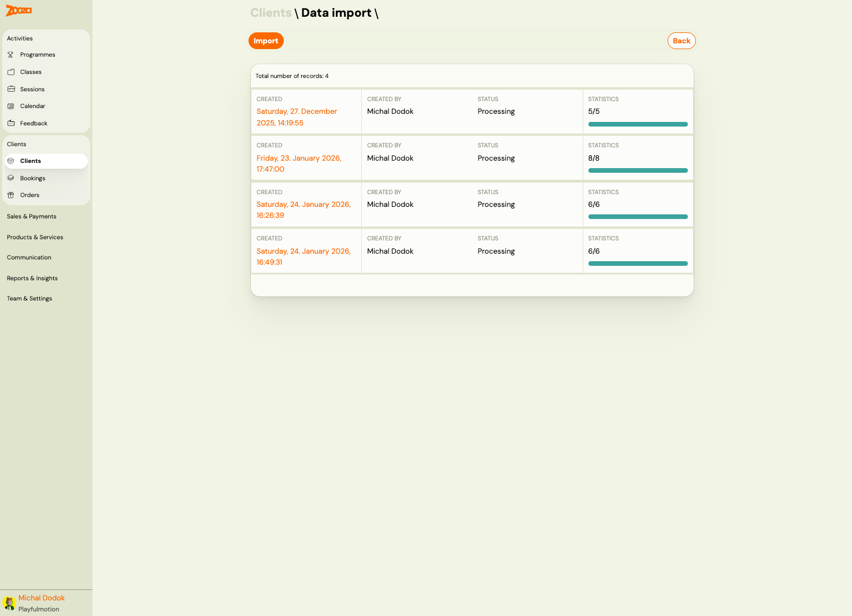Open Classes using its folder icon

coord(11,72)
